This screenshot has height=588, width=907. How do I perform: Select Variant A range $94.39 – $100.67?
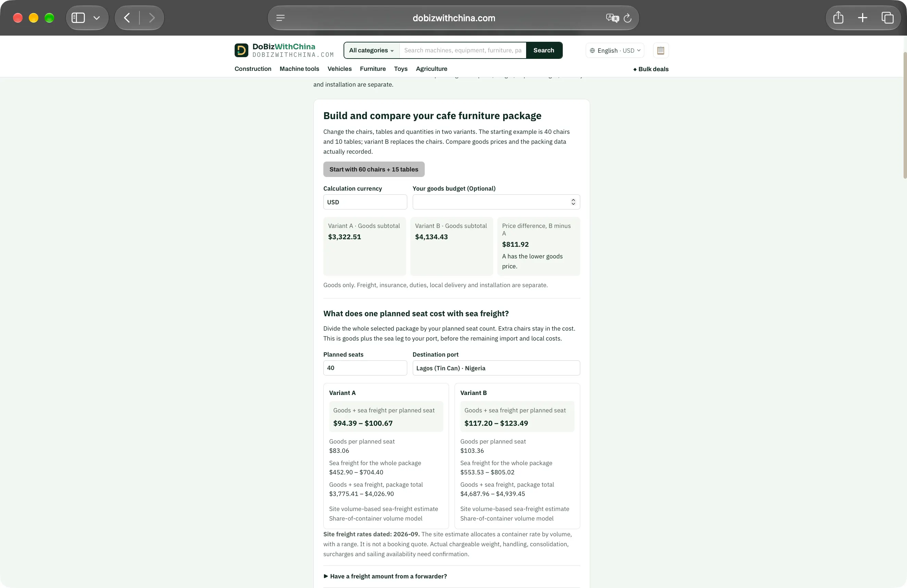click(x=363, y=423)
